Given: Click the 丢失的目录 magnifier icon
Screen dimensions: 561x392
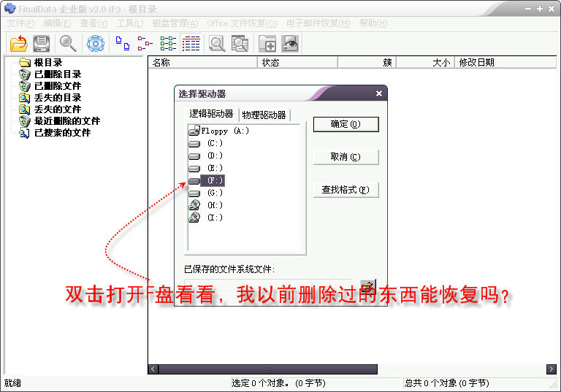Looking at the screenshot, I should pos(25,98).
